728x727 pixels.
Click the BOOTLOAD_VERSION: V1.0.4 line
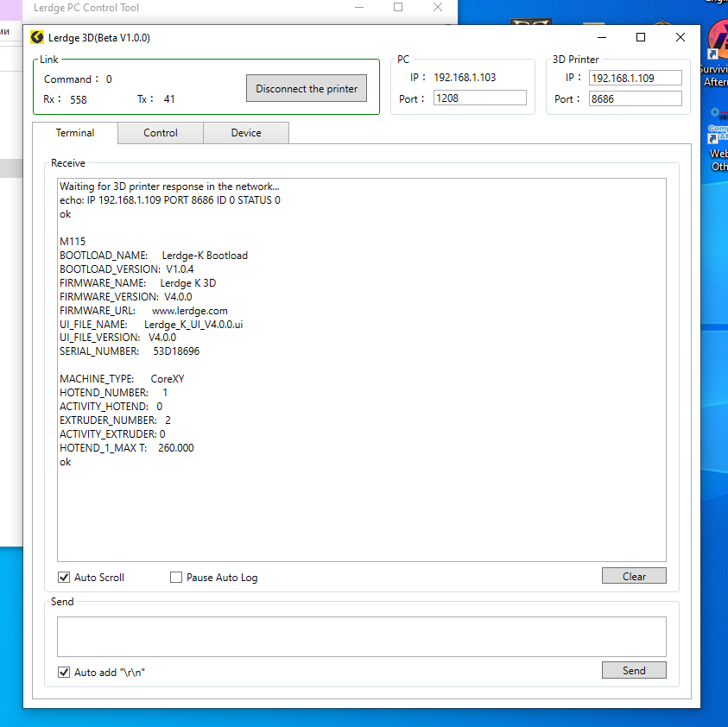[x=126, y=269]
